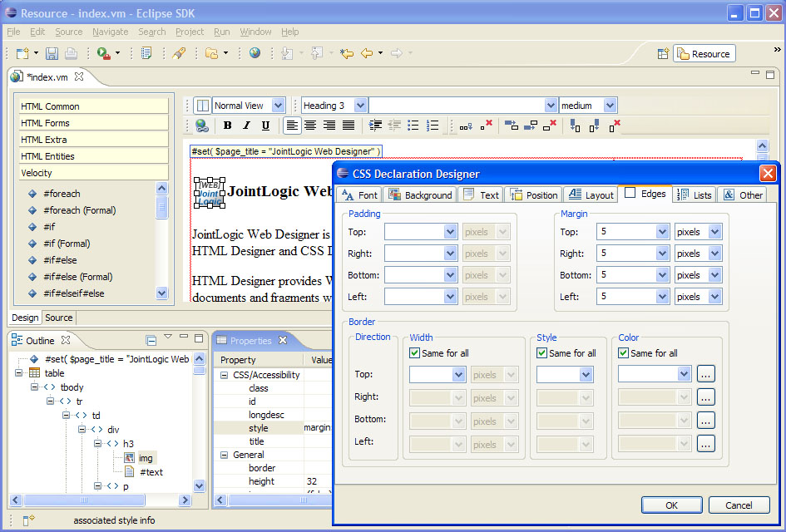The image size is (786, 532).
Task: Open the Heading 3 paragraph style dropdown
Action: pyautogui.click(x=360, y=106)
